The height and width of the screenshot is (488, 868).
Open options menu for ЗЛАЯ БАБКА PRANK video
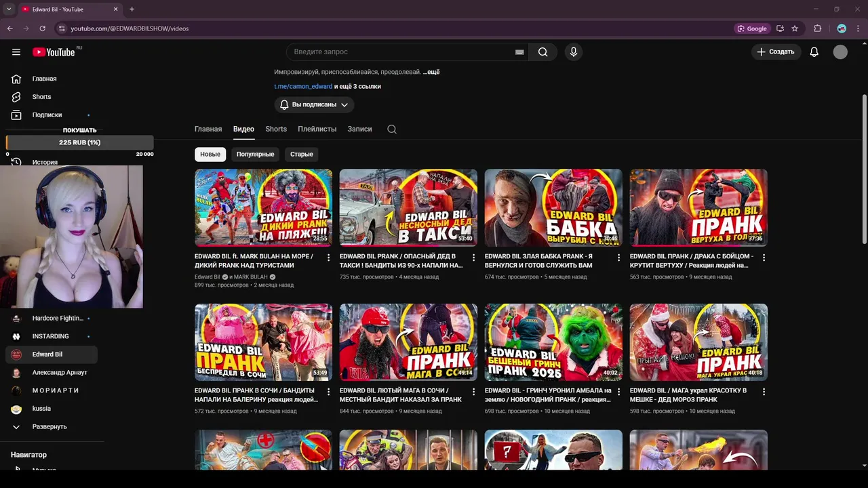pyautogui.click(x=618, y=258)
